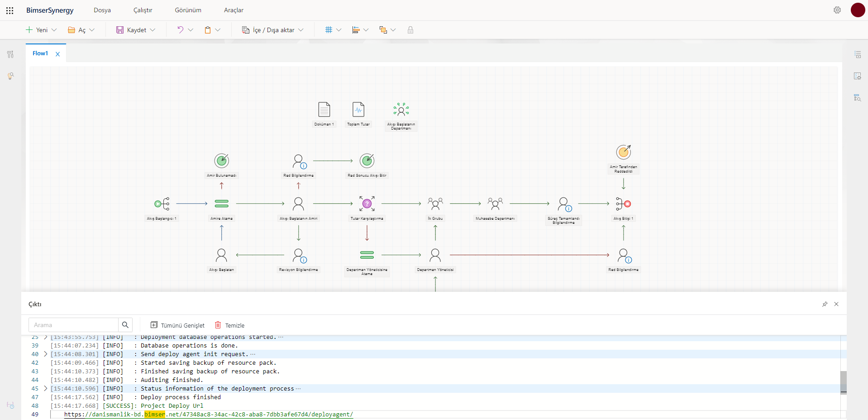This screenshot has width=868, height=420.
Task: Click the grid toggle icon in toolbar
Action: (x=329, y=30)
